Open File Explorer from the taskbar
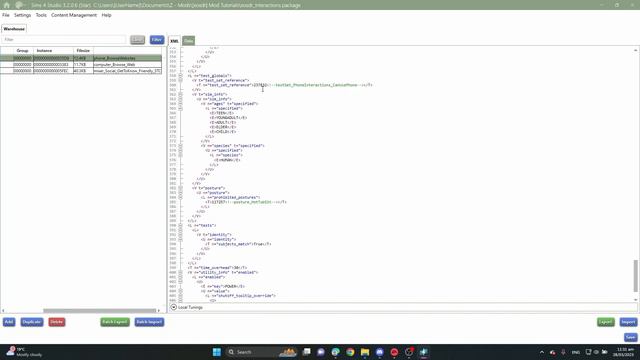Image resolution: width=640 pixels, height=360 pixels. 365,352
